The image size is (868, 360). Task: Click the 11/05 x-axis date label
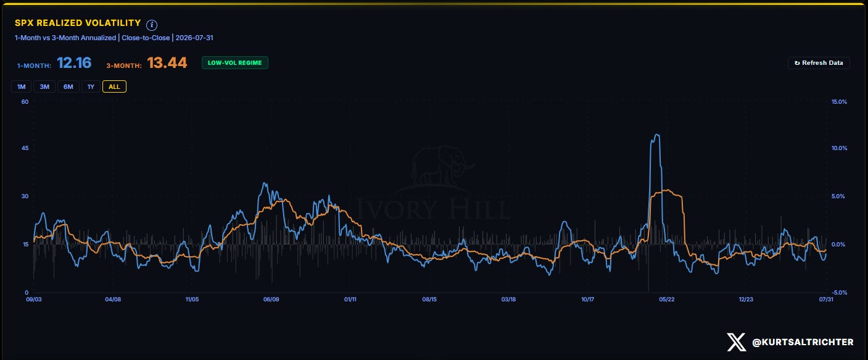192,299
